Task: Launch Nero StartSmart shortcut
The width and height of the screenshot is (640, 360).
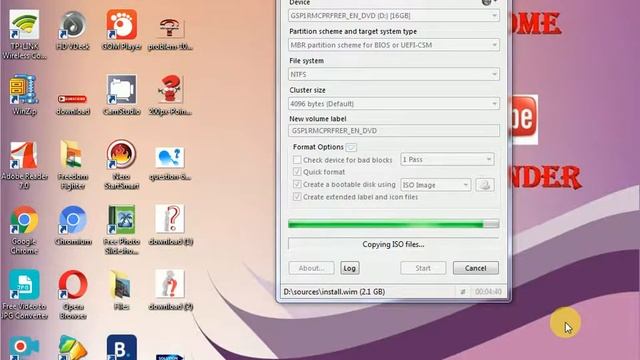Action: 121,165
